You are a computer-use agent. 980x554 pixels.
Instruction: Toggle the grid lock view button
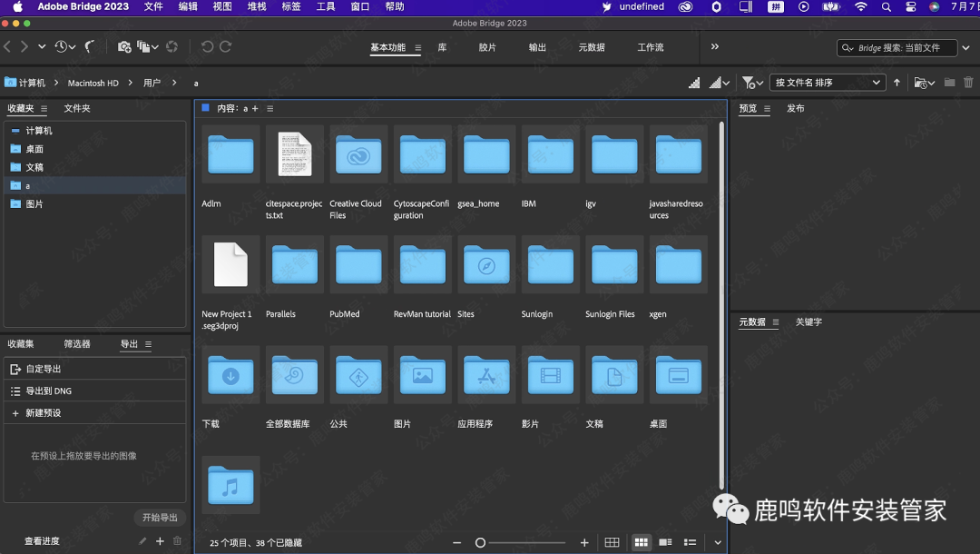coord(612,542)
